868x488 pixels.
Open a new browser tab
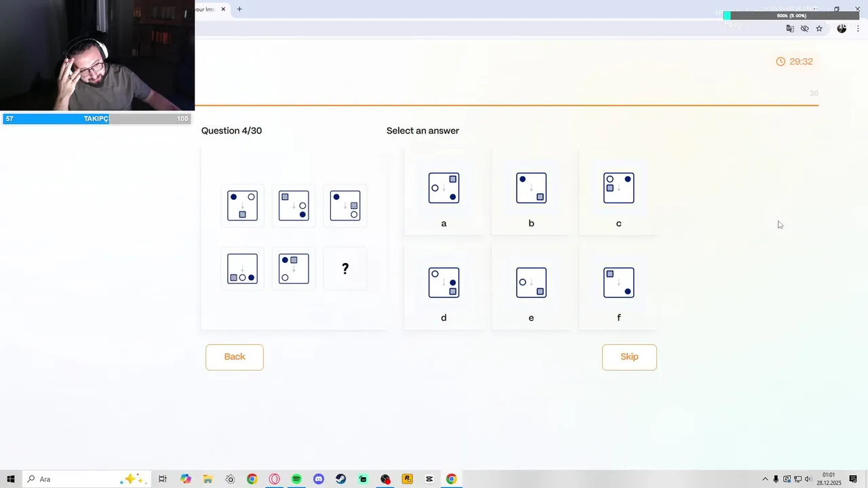[239, 9]
